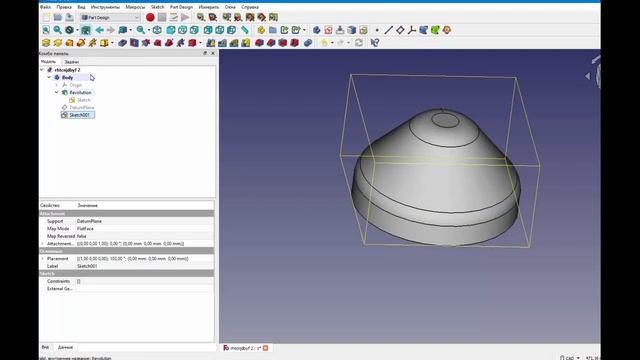Switch to the Вид properties tab
This screenshot has height=360, width=640.
pos(45,347)
